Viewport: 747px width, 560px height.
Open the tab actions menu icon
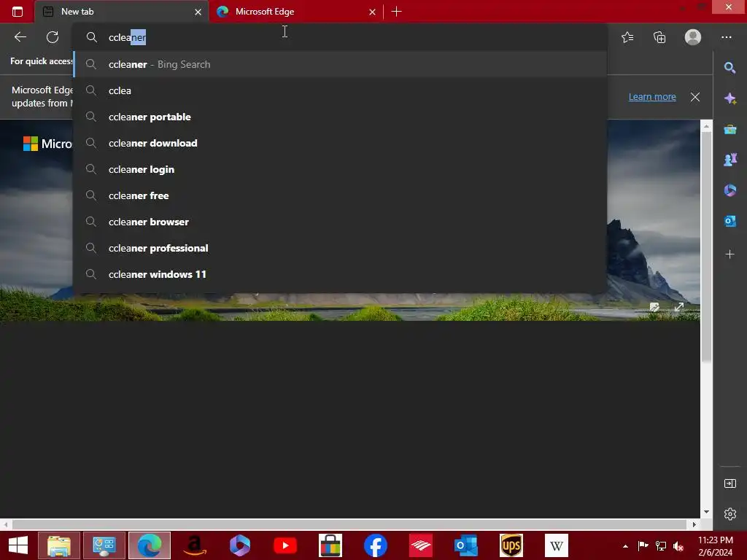click(18, 12)
